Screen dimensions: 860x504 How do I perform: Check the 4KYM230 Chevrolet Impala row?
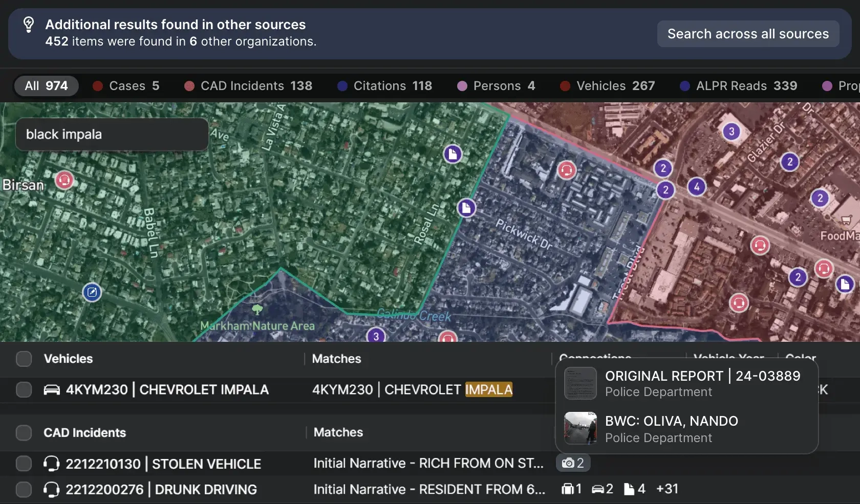[24, 390]
